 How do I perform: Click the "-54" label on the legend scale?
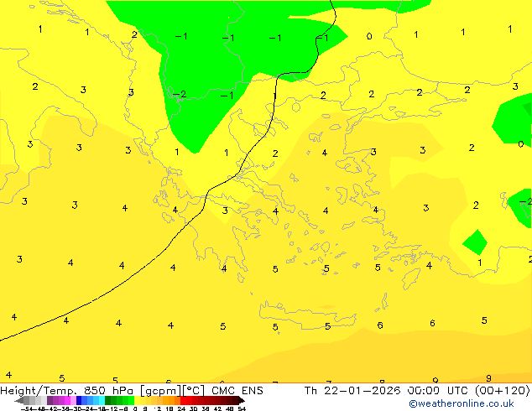[29, 409]
